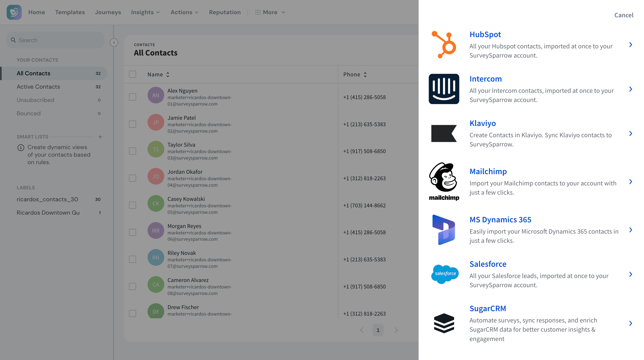The height and width of the screenshot is (360, 644).
Task: Collapse the contacts sidebar panel
Action: click(114, 43)
